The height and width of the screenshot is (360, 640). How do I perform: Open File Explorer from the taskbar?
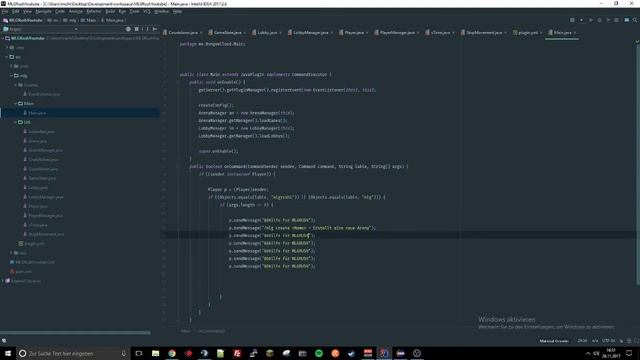click(x=155, y=353)
